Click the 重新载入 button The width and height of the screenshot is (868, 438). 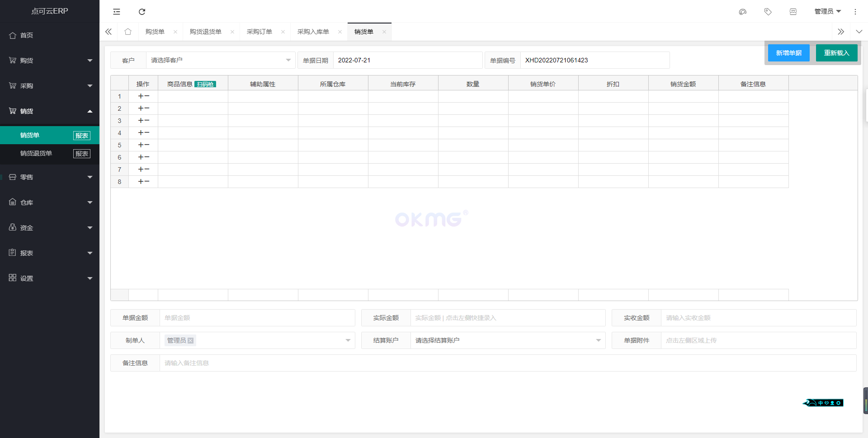pos(837,53)
